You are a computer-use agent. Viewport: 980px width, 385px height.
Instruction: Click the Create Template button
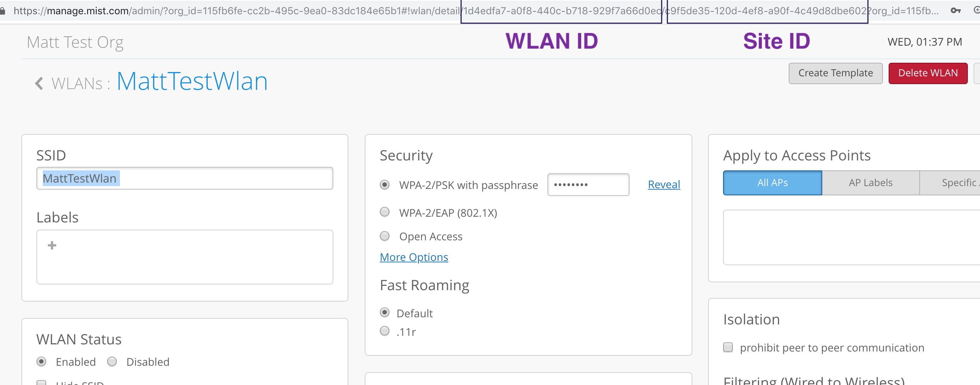click(835, 73)
